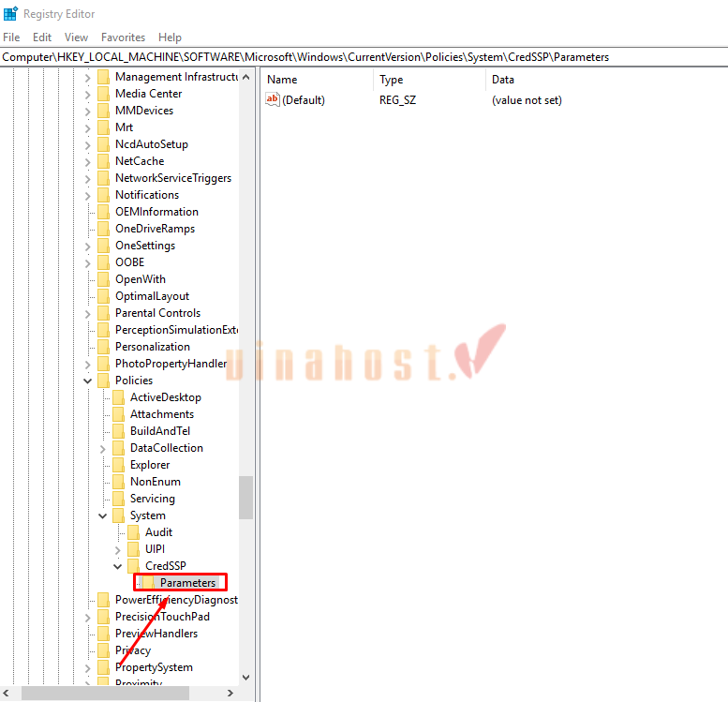Screen dimensions: 728x702
Task: Expand the OOBE key
Action: pos(88,263)
